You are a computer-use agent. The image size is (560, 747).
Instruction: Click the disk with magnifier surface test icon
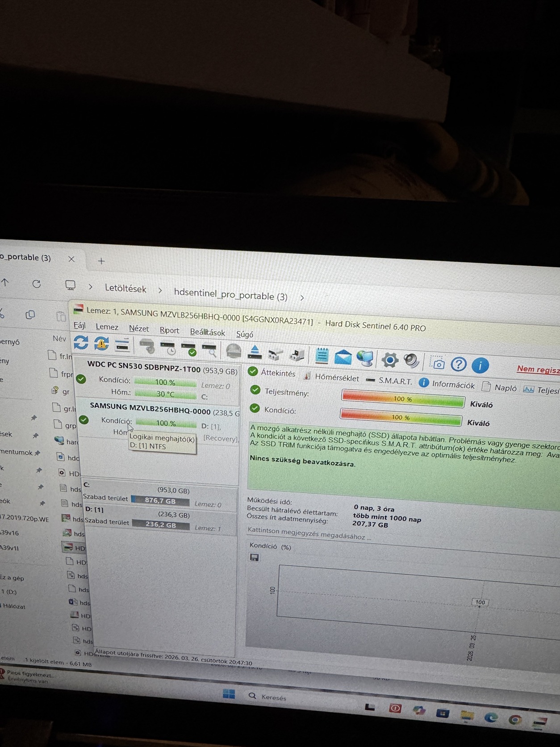click(x=210, y=350)
